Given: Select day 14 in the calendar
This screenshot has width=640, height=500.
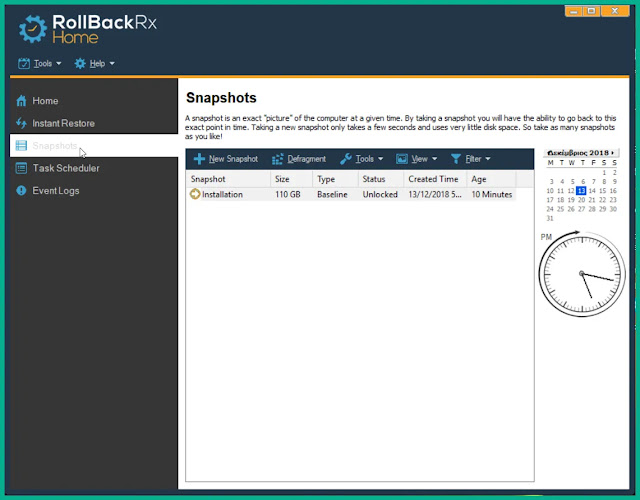Looking at the screenshot, I should coord(592,191).
